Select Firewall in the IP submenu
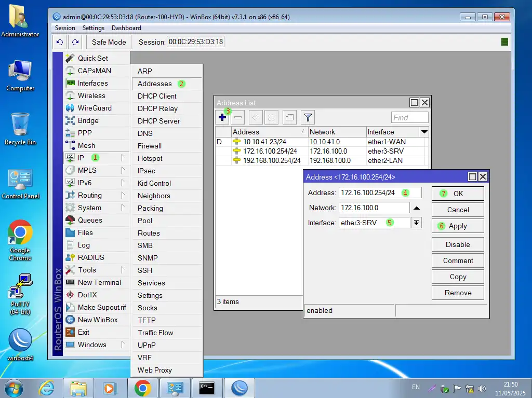 point(150,146)
